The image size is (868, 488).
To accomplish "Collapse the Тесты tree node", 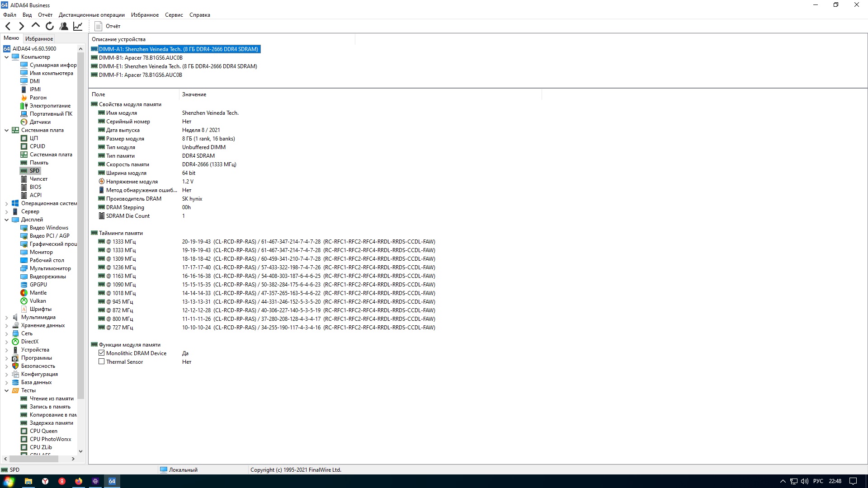I will tap(6, 390).
